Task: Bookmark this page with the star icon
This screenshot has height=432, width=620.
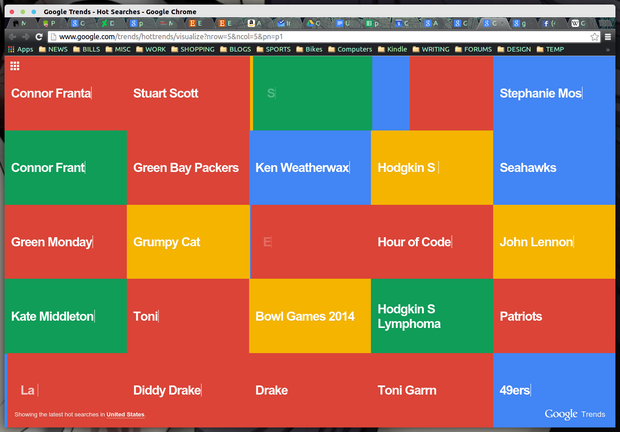Action: [594, 37]
